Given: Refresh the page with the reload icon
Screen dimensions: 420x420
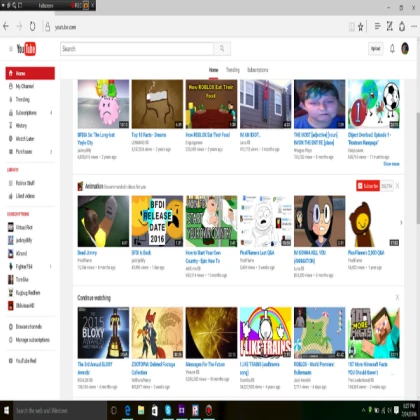Looking at the screenshot, I should pyautogui.click(x=32, y=26).
